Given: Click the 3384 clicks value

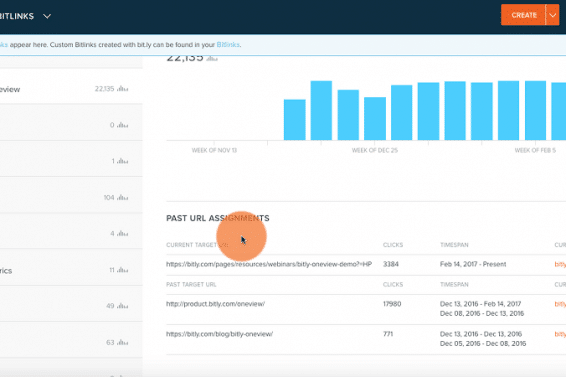Looking at the screenshot, I should point(391,264).
